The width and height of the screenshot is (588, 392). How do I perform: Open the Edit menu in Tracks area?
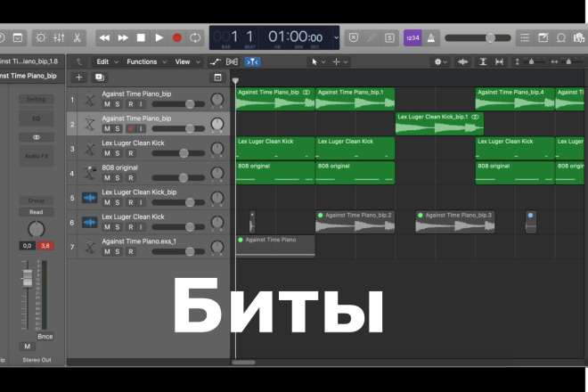click(107, 61)
